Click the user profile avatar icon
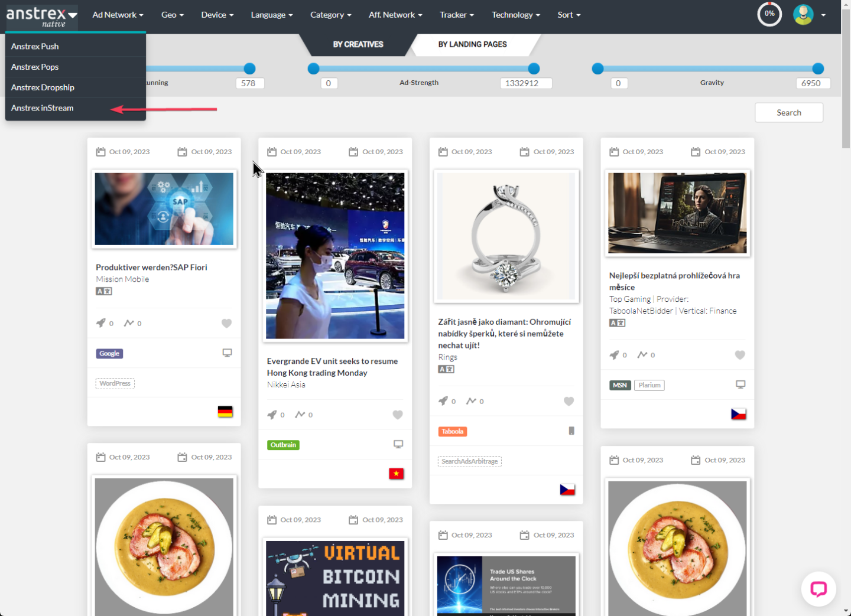Screen dimensions: 851x616 [803, 15]
